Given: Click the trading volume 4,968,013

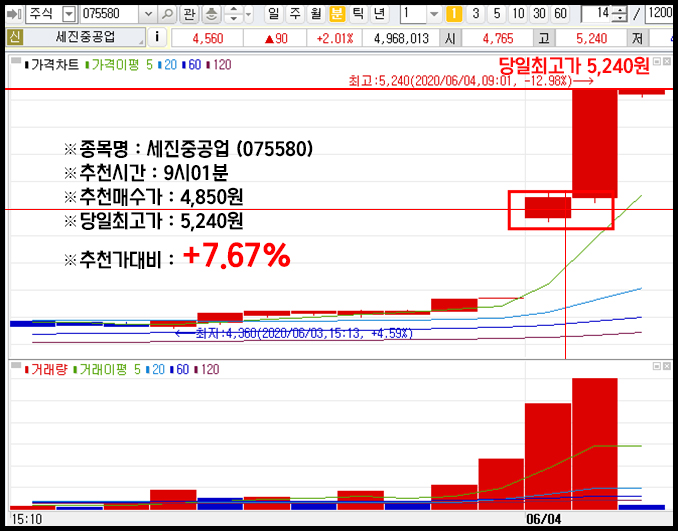Looking at the screenshot, I should point(401,38).
